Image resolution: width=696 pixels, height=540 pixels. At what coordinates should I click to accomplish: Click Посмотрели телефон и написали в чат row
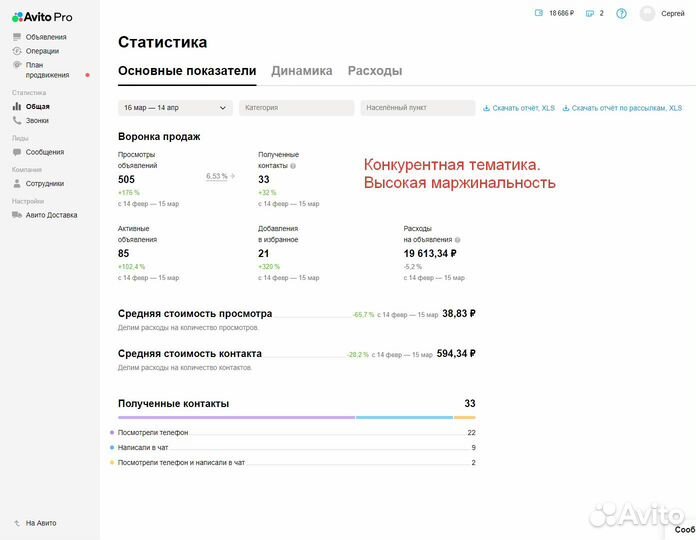293,462
